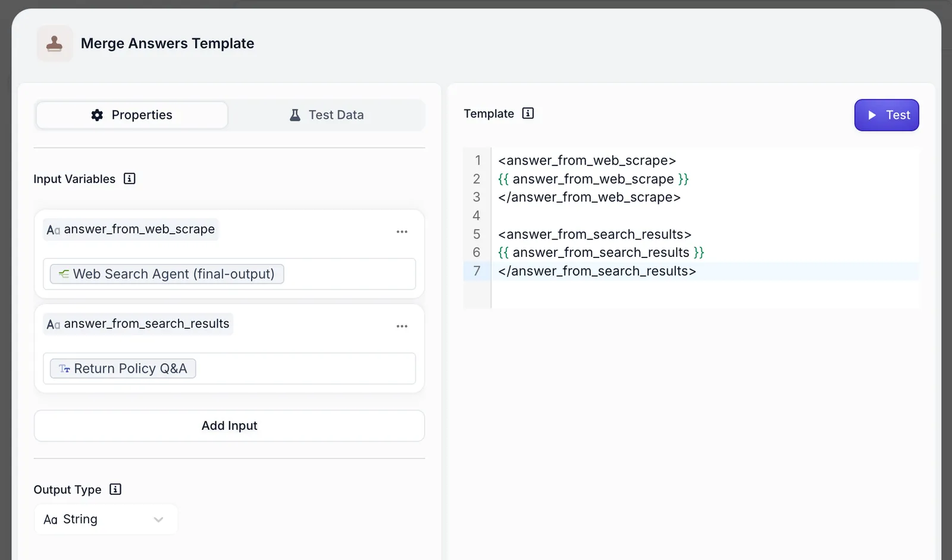Click the text icon in Return Policy Q&A chip

click(x=64, y=369)
